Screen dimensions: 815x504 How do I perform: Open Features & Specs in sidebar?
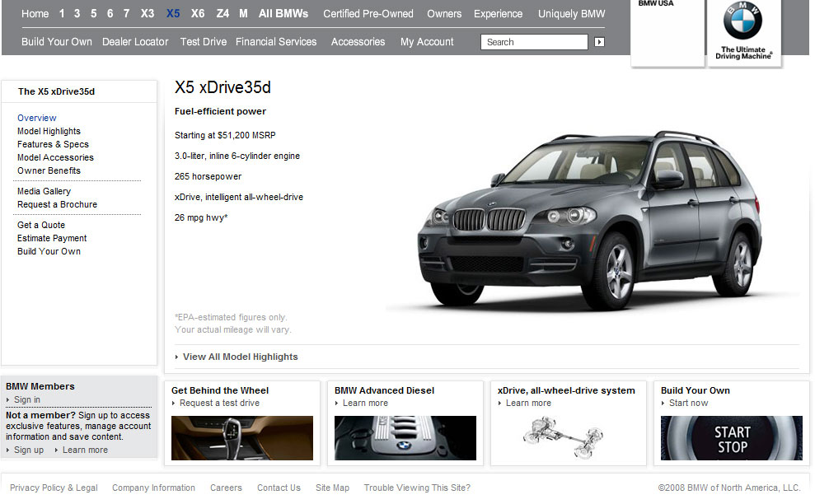[x=53, y=144]
